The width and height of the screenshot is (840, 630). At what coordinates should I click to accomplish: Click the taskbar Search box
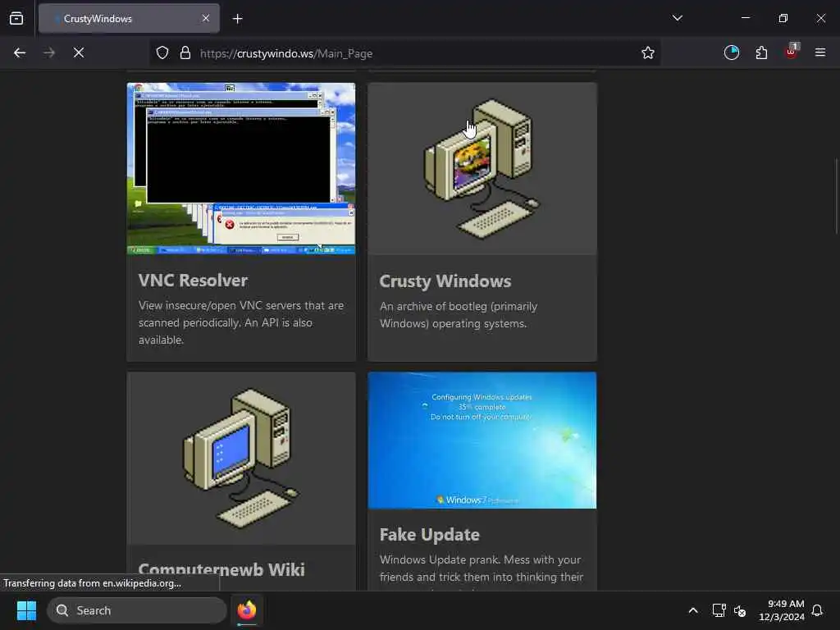coord(137,610)
